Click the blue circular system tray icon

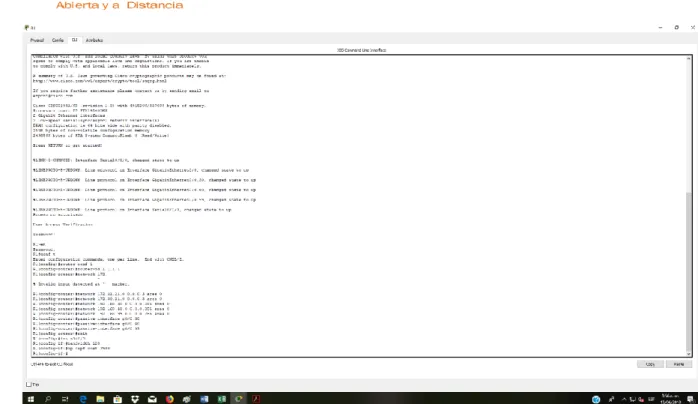pos(596,400)
